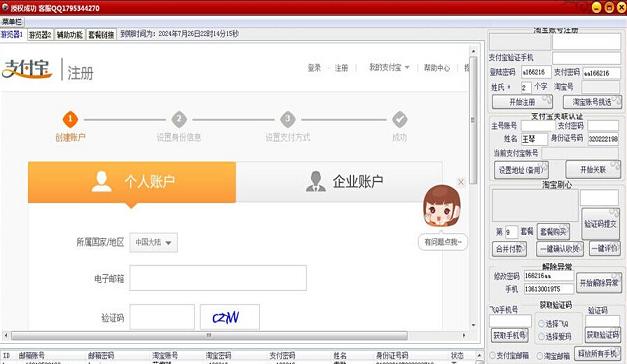
Task: Click the 设置地址(备用) button
Action: pyautogui.click(x=521, y=170)
